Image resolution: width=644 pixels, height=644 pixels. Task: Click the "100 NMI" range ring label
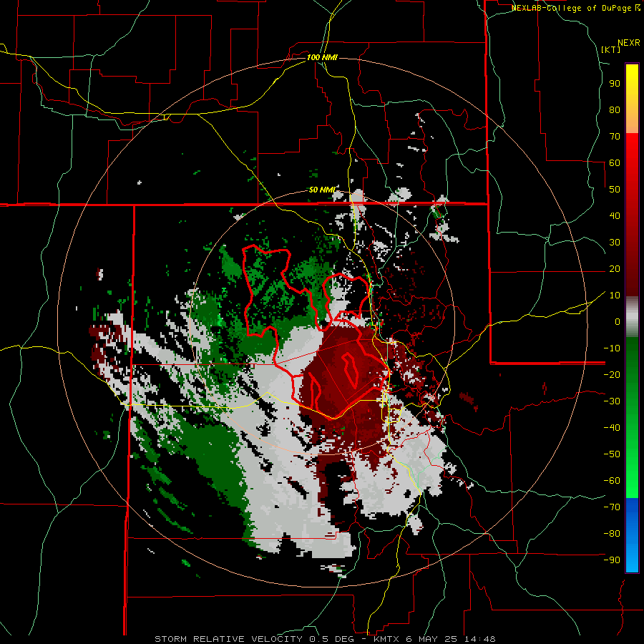tap(322, 57)
